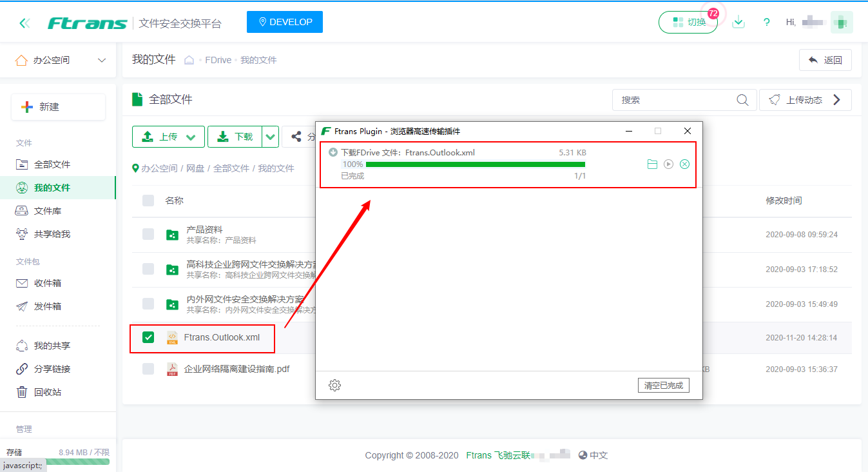Click the share icon button in toolbar
This screenshot has height=472, width=868.
tap(297, 137)
